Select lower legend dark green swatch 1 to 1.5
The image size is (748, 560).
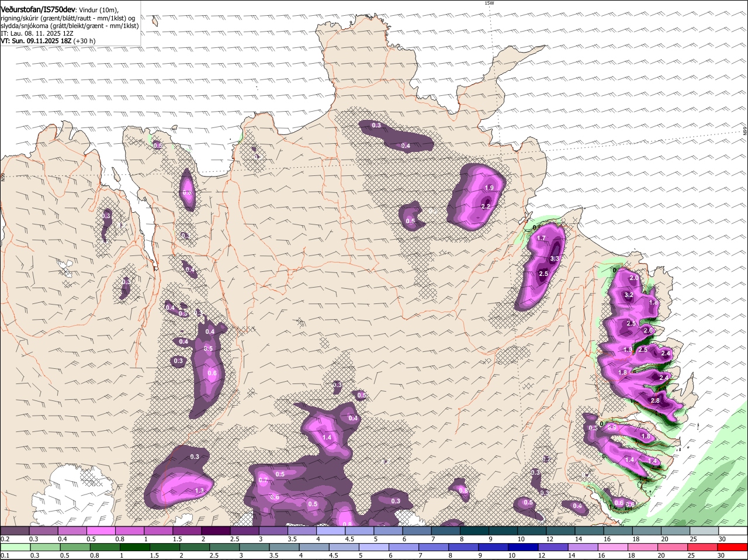136,547
